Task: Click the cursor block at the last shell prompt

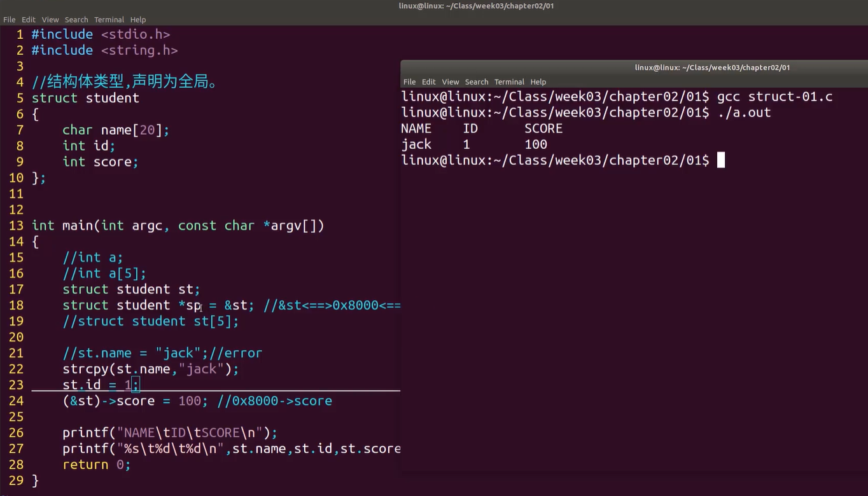Action: 721,160
